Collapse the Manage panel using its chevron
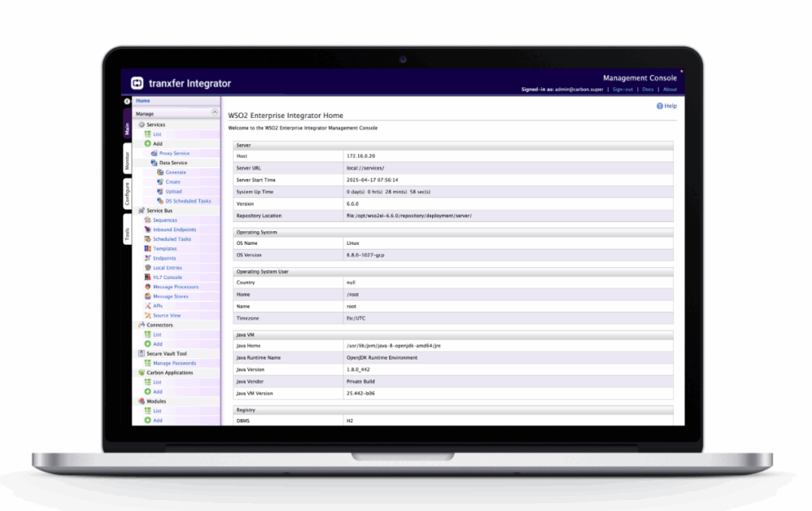Screen dimensions: 812x511 [214, 113]
